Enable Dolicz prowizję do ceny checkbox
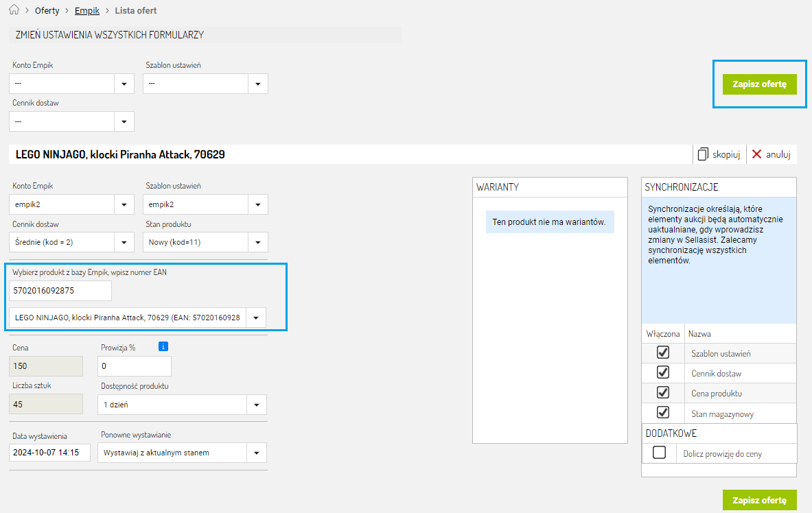Viewport: 812px width, 513px height. pos(659,453)
